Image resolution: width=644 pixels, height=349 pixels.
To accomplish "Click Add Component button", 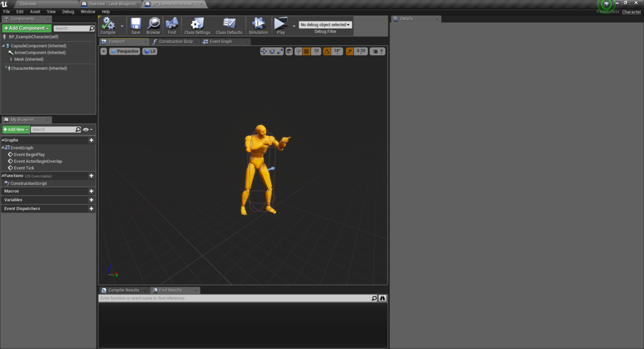I will (x=26, y=28).
